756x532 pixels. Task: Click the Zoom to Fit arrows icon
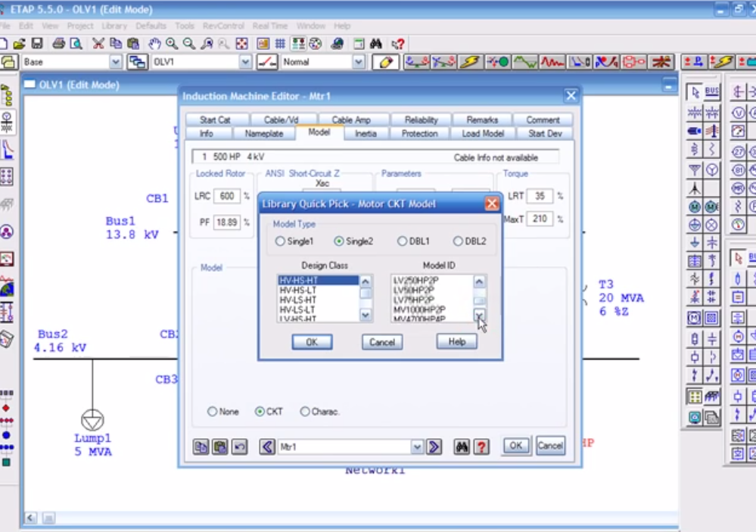pos(241,44)
